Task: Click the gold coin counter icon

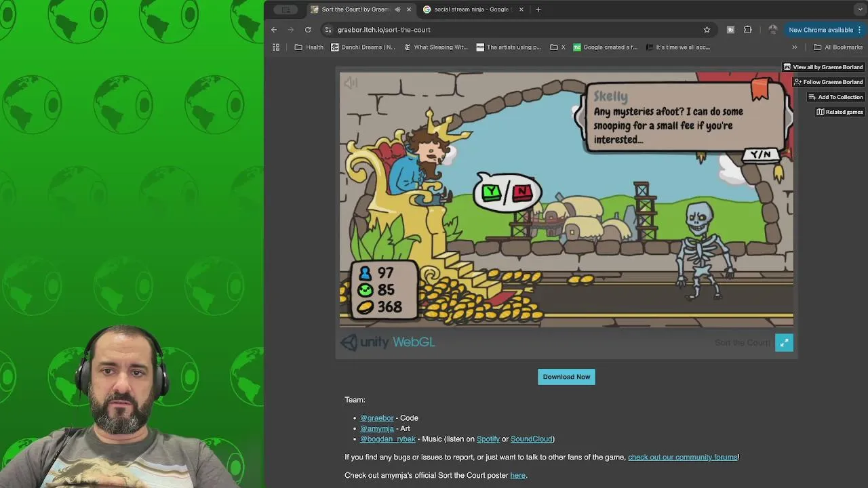Action: point(365,308)
